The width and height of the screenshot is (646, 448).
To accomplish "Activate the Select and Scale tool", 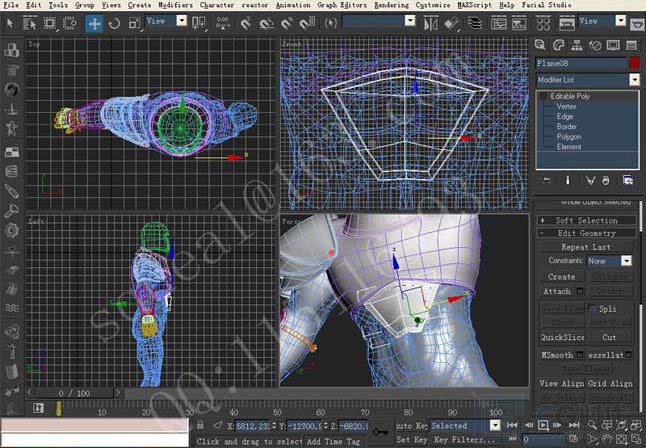I will 134,23.
